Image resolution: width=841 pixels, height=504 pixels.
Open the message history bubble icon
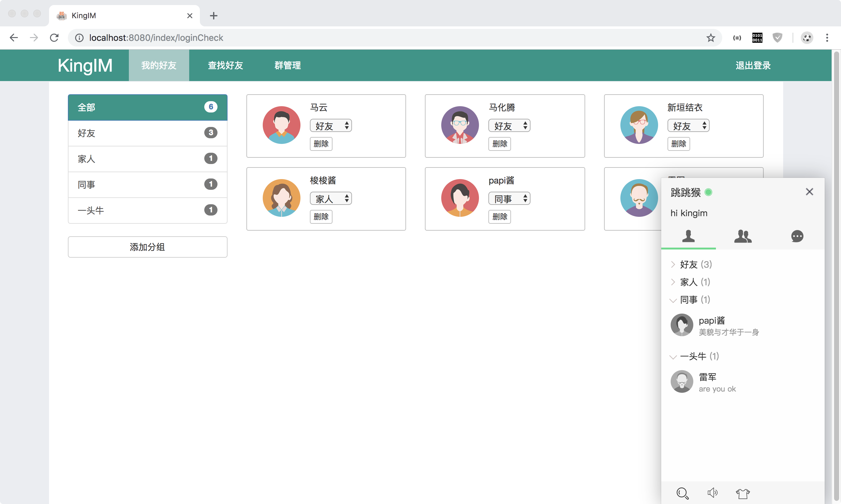(797, 236)
